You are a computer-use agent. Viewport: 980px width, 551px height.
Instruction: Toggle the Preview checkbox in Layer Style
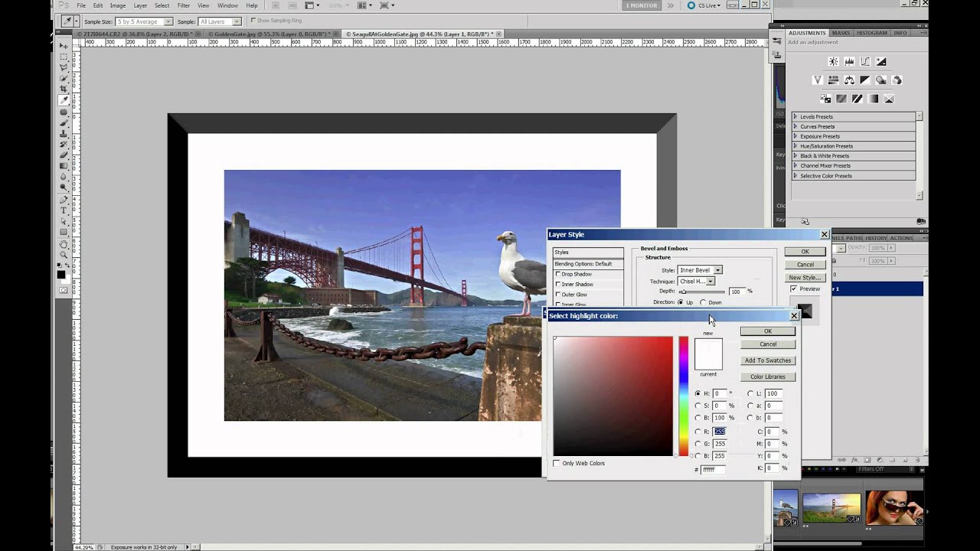pyautogui.click(x=793, y=289)
